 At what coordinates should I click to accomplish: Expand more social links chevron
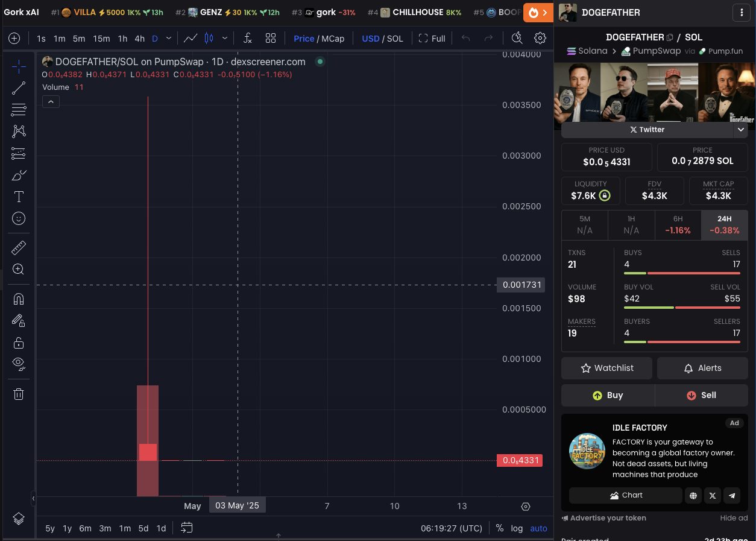pyautogui.click(x=741, y=130)
